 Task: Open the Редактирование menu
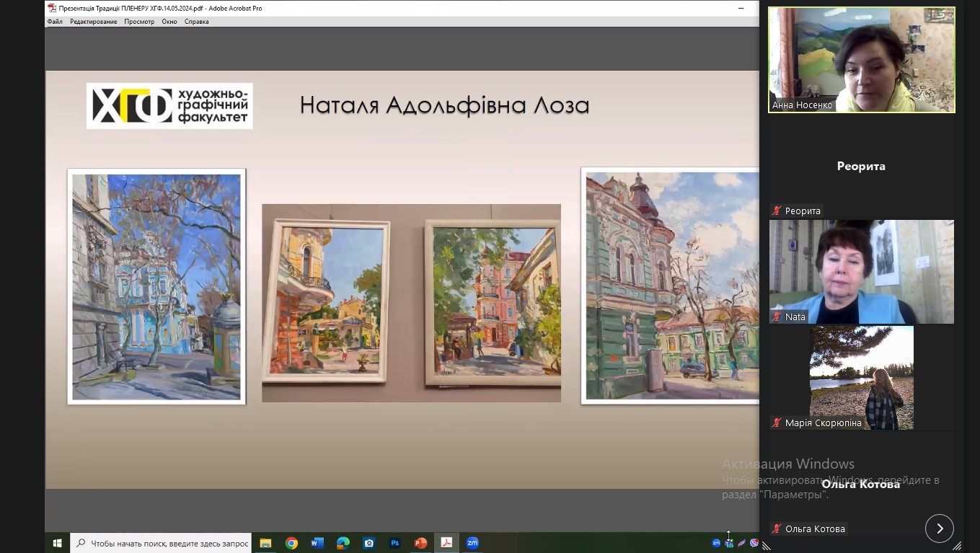[93, 22]
